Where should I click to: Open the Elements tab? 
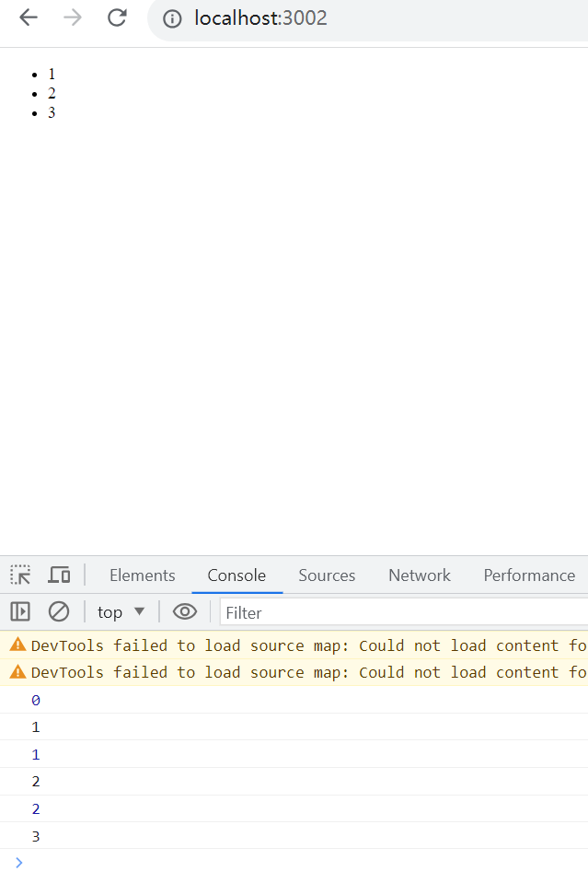[143, 575]
